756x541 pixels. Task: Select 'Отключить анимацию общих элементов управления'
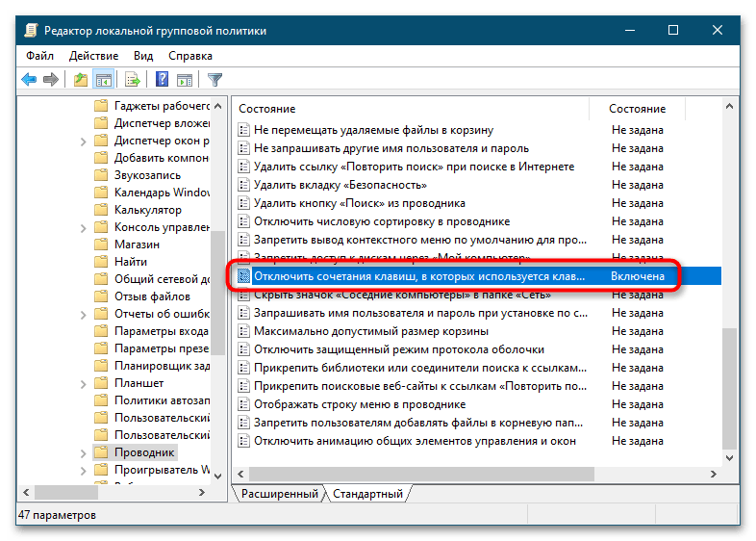(415, 441)
